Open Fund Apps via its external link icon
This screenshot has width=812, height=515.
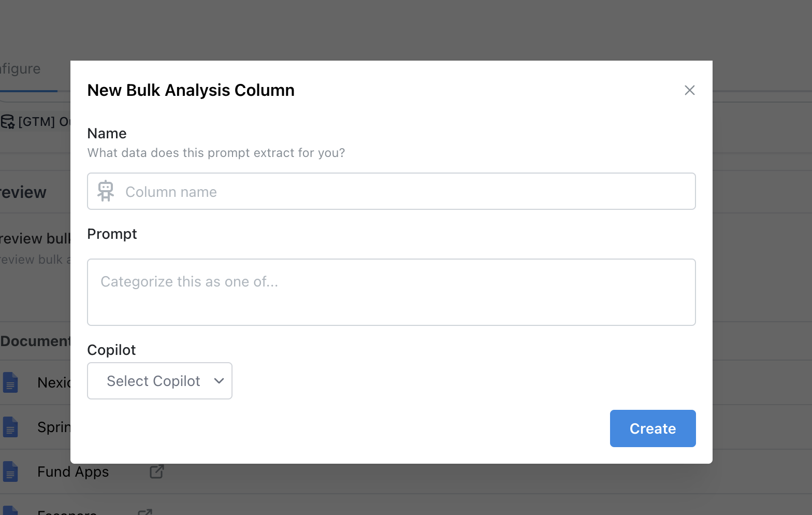[x=156, y=471]
